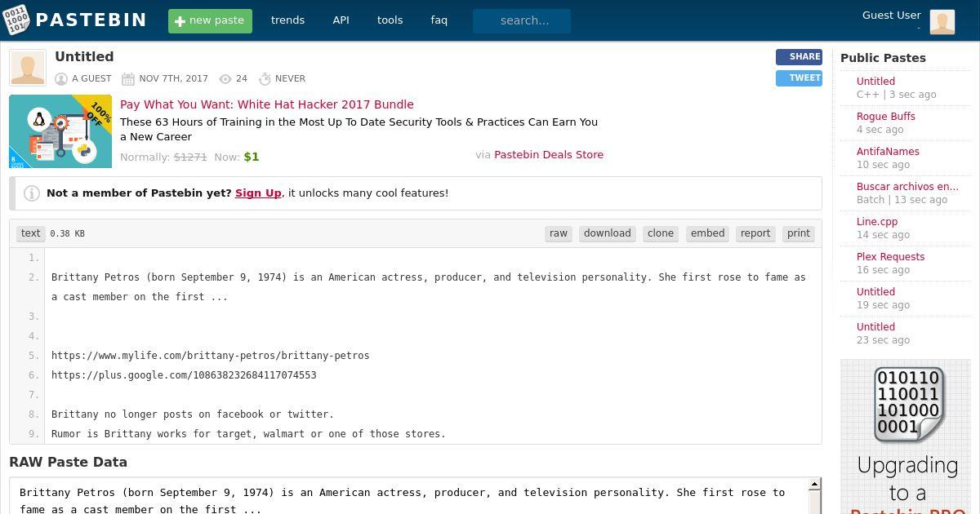Open the API menu item
Screen dimensions: 980x514
[x=341, y=20]
